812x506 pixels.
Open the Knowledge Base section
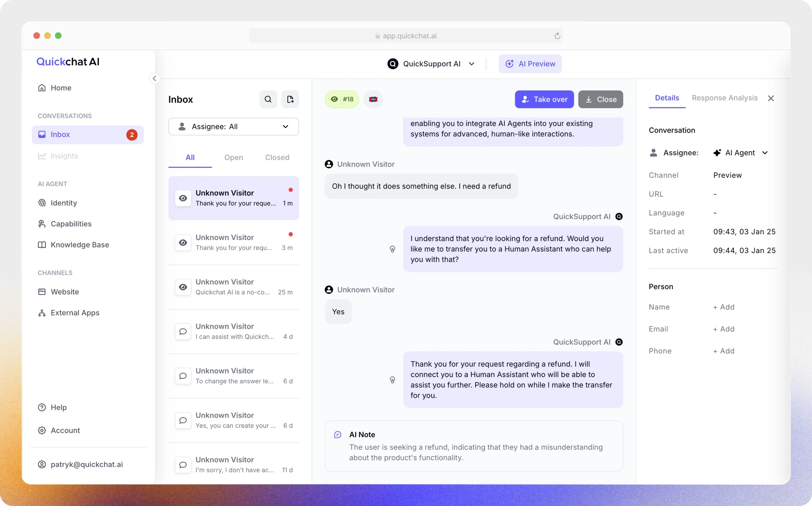coord(73,245)
